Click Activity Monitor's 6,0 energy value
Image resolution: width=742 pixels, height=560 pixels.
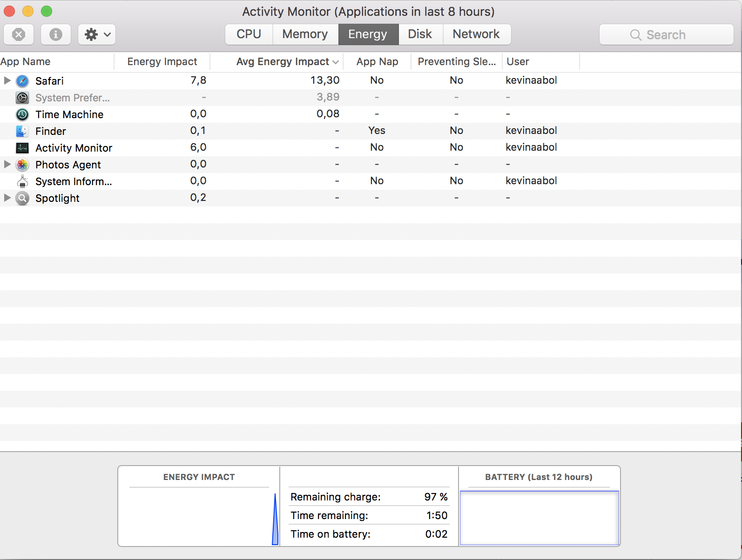198,147
